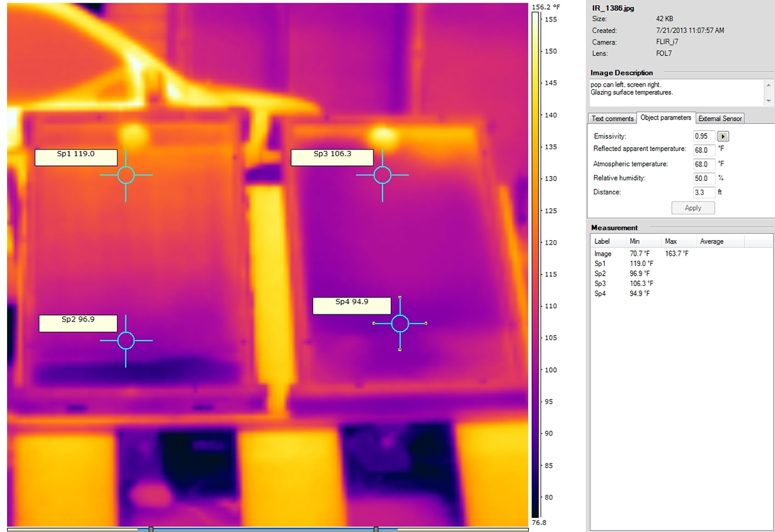Open the emissivity table arrow button
The image size is (775, 532).
tap(724, 136)
